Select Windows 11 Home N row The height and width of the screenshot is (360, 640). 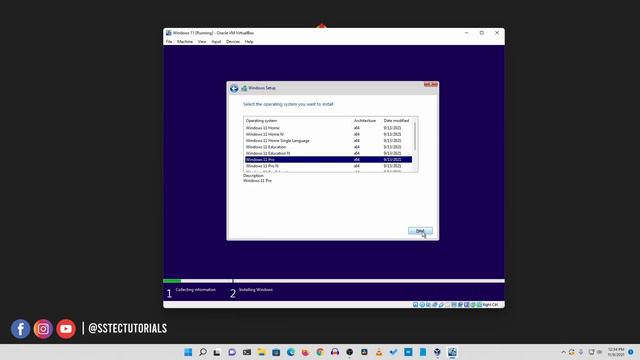328,134
